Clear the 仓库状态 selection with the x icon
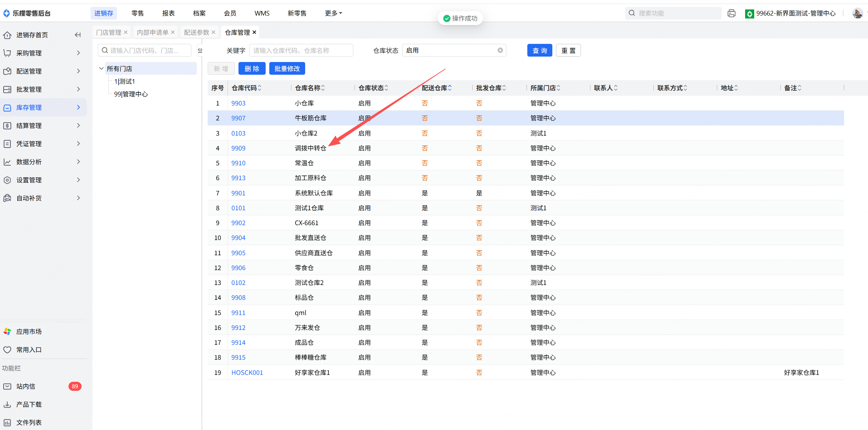Viewport: 868px width, 430px height. tap(500, 50)
